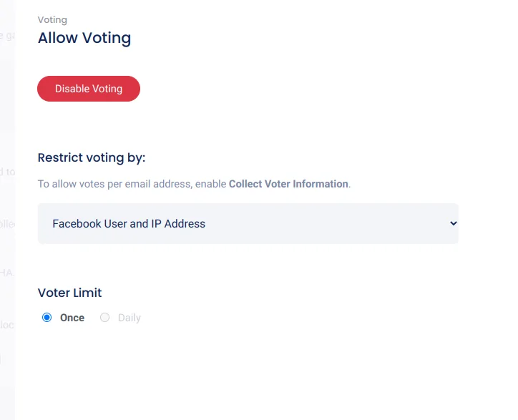Click the Daily label text
This screenshot has height=420, width=518.
coord(129,318)
